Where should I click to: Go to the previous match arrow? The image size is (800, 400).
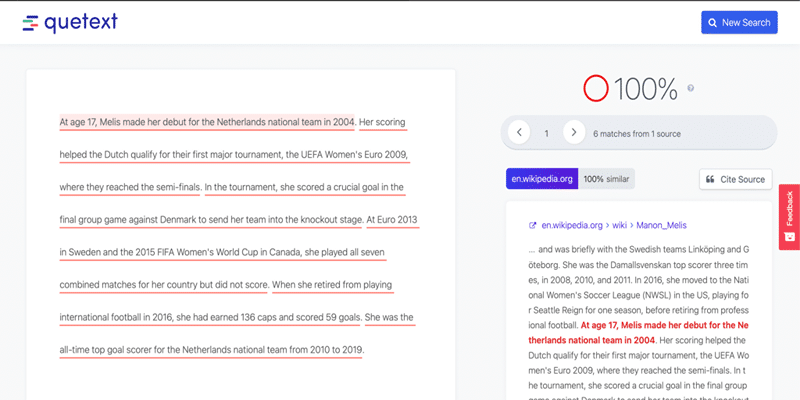(x=519, y=132)
